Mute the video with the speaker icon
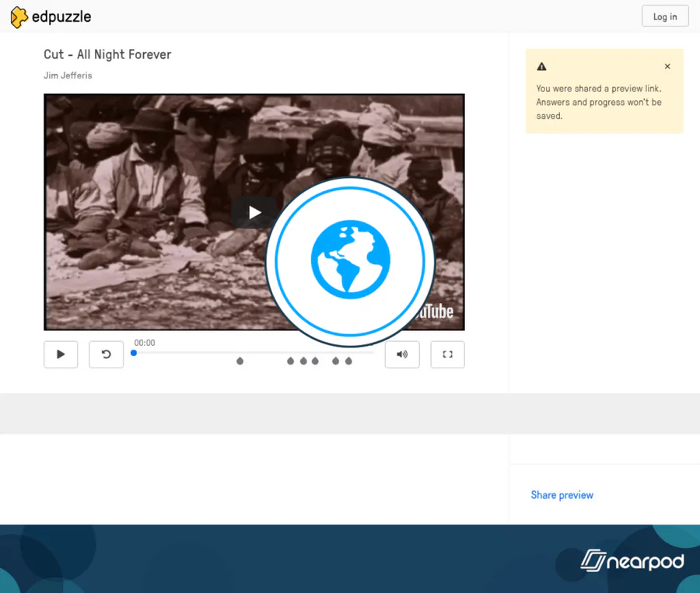The image size is (700, 593). 402,354
